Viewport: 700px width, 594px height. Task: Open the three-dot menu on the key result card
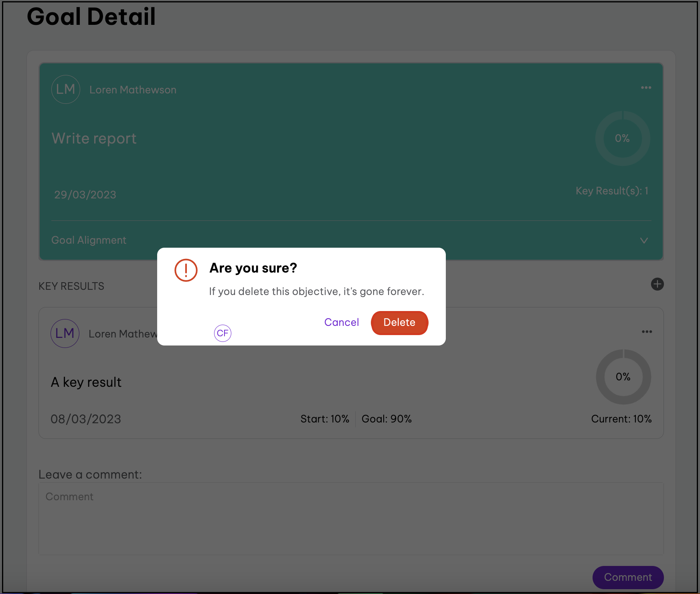[x=647, y=331]
